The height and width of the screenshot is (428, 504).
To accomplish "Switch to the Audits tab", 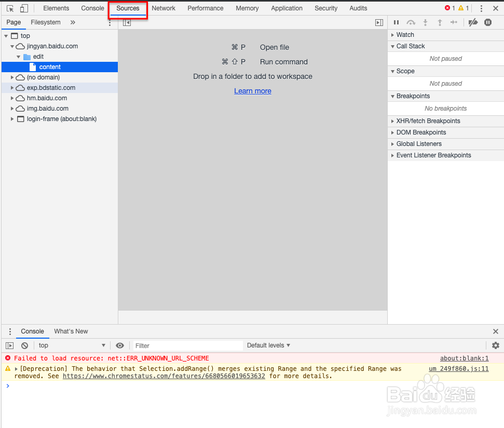I will pos(358,8).
